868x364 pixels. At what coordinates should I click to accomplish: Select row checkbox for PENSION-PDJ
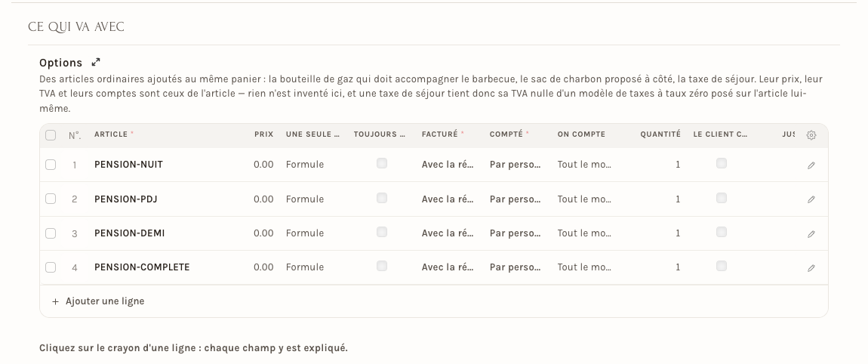click(x=51, y=199)
